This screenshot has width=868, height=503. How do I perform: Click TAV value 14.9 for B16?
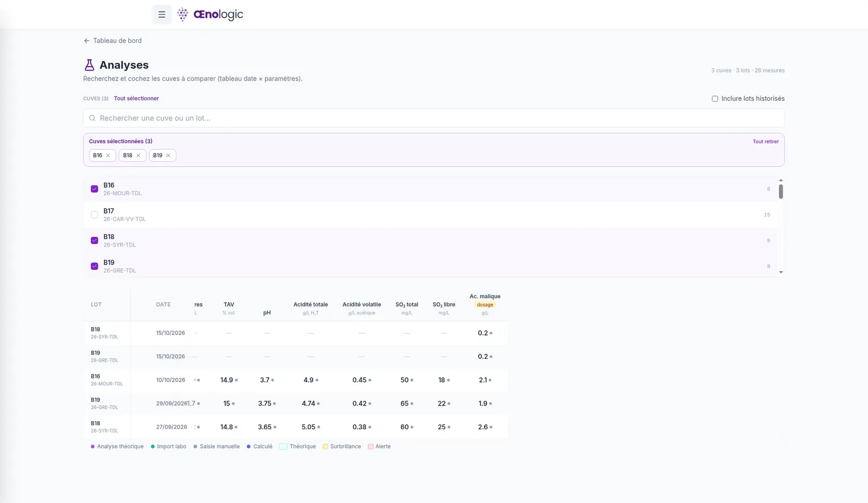point(226,380)
